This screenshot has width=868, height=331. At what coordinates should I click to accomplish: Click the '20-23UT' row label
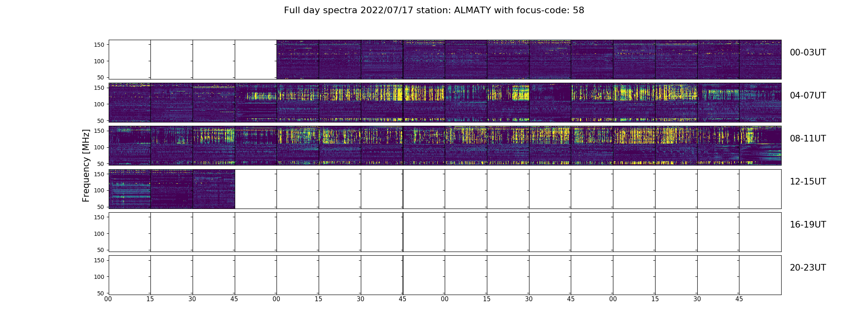tap(808, 268)
